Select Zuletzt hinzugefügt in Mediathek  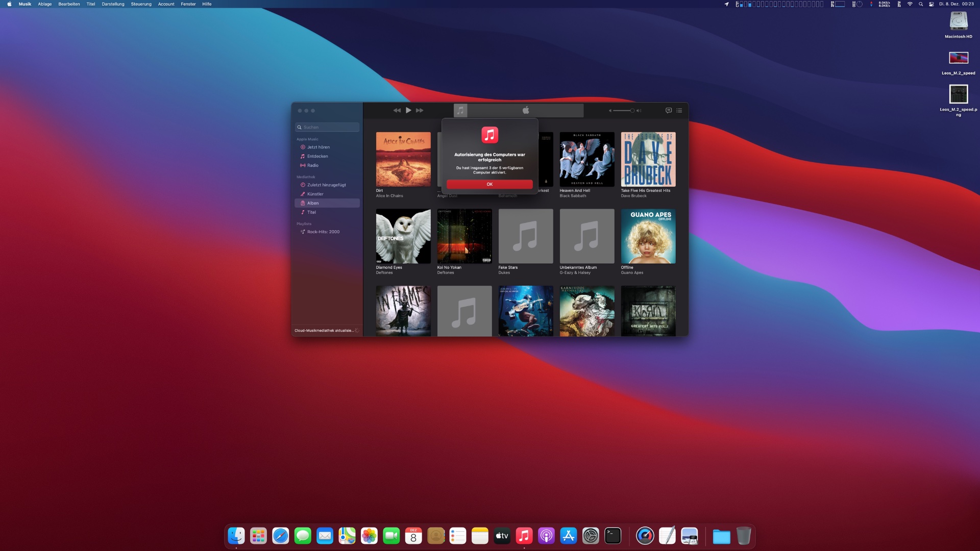[326, 185]
